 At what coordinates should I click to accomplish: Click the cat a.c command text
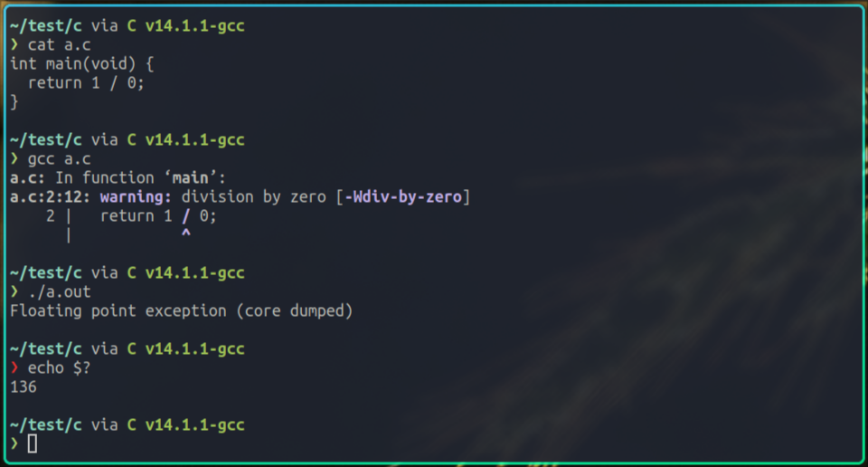60,45
